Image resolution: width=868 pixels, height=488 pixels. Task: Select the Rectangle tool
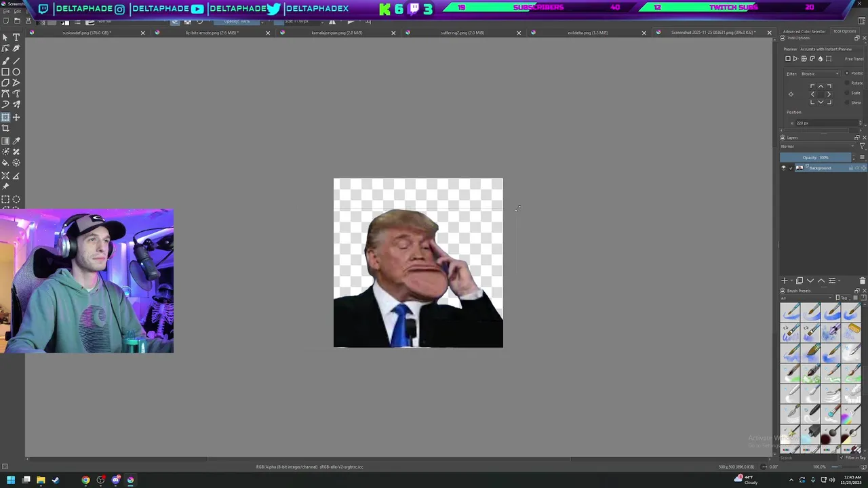(x=5, y=72)
